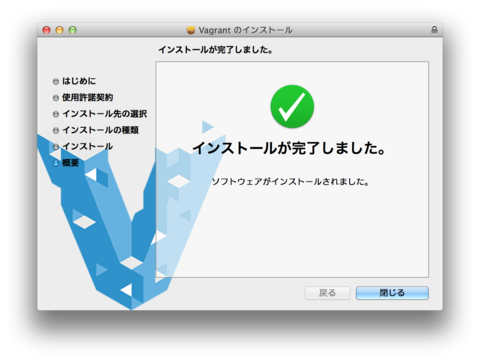This screenshot has width=480, height=362.
Task: Select the 概要 step label
Action: click(70, 163)
